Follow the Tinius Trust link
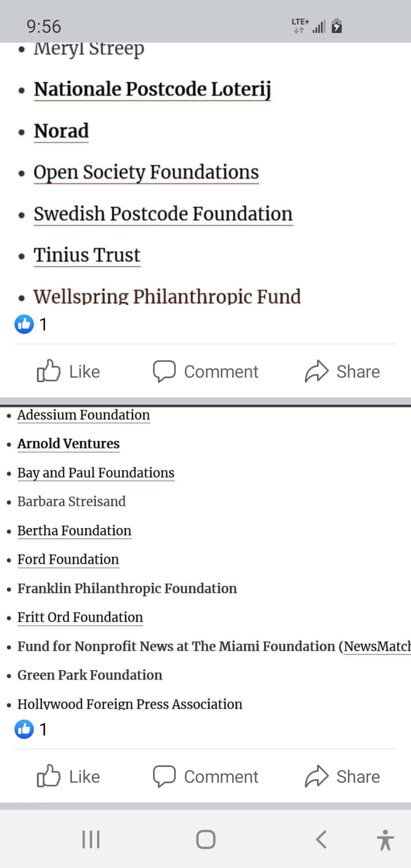 [87, 255]
